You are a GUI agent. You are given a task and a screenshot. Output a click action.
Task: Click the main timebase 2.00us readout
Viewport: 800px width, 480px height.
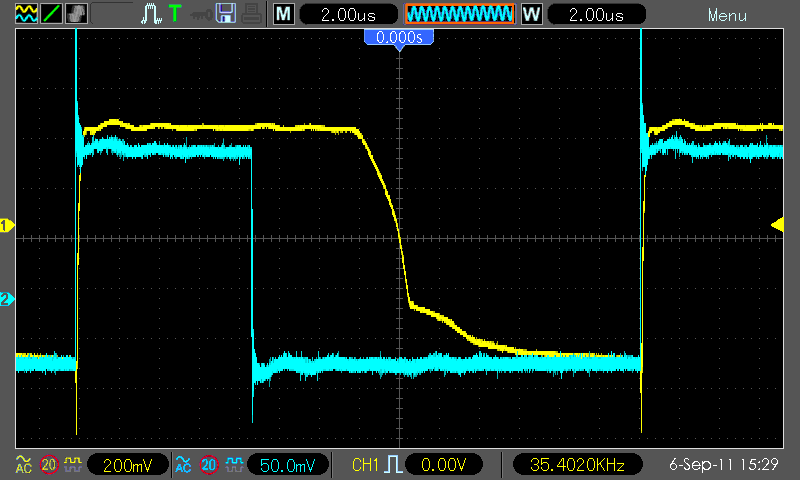[348, 14]
